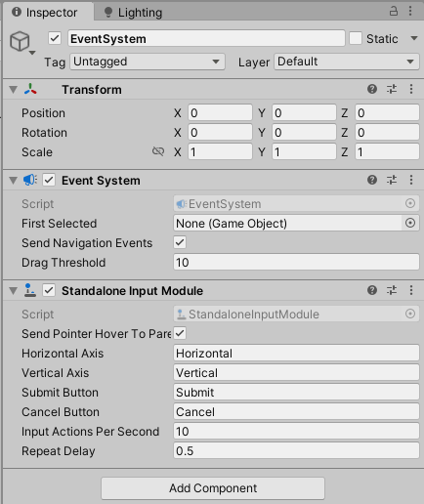The image size is (424, 504).
Task: Select the GameObject cube icon picker
Action: click(21, 42)
